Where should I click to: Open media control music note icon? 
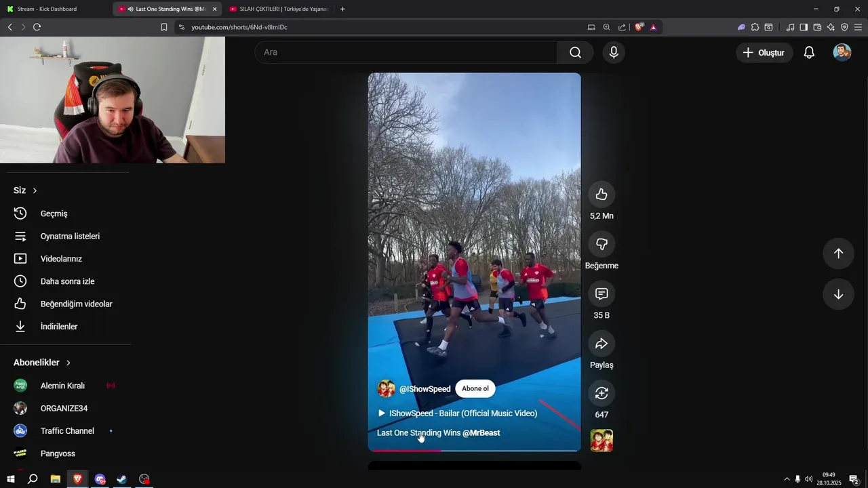coord(790,27)
